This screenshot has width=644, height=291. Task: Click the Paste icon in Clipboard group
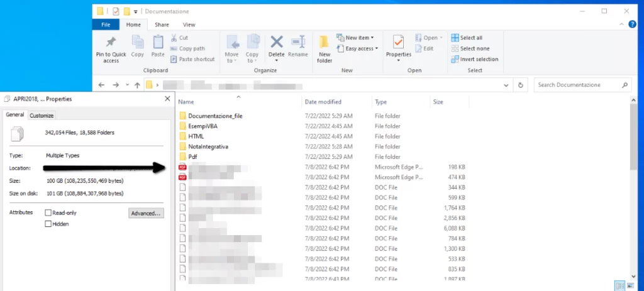[157, 43]
